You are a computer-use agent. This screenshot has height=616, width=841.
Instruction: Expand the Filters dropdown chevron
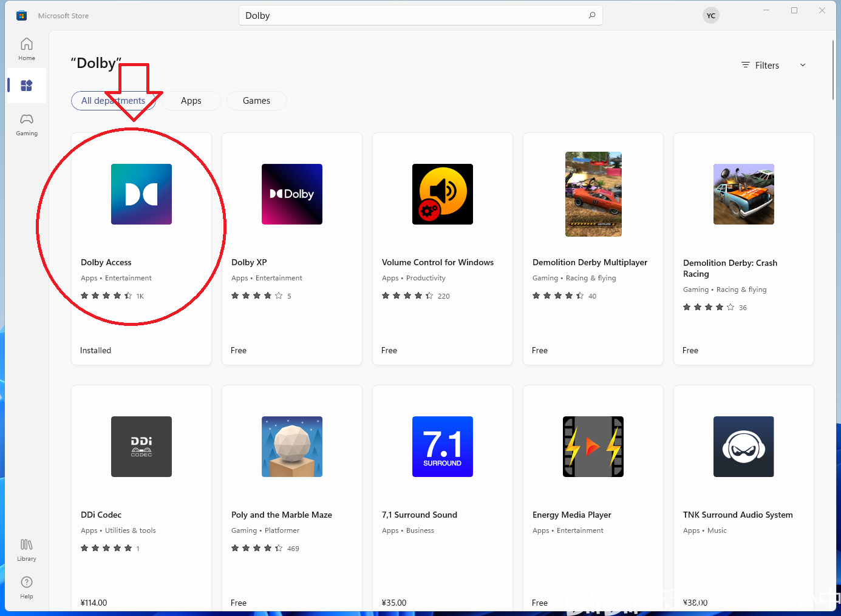803,65
